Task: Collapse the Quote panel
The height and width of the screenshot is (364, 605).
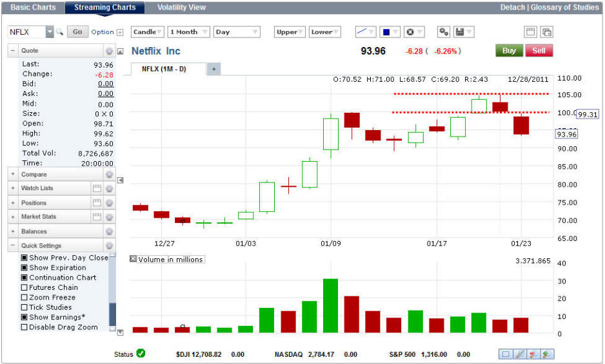Action: point(13,50)
